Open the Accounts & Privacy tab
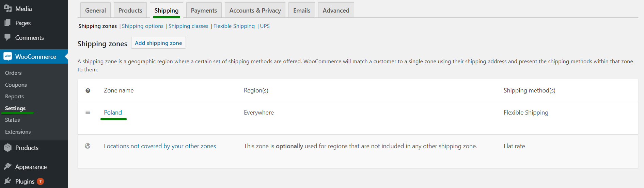644x188 pixels. [255, 10]
